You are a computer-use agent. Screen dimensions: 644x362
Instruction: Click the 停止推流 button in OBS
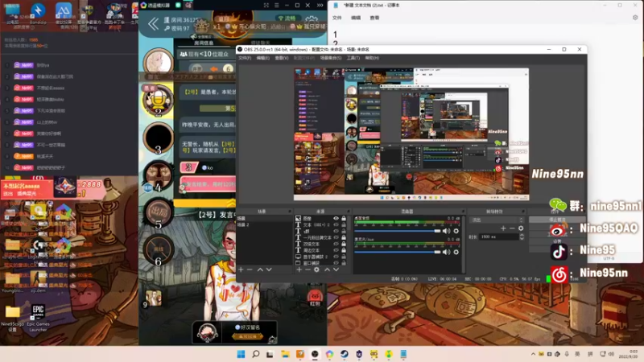(x=556, y=220)
